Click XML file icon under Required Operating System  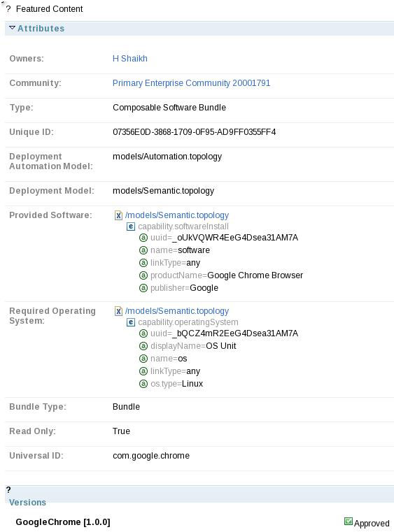click(x=118, y=311)
